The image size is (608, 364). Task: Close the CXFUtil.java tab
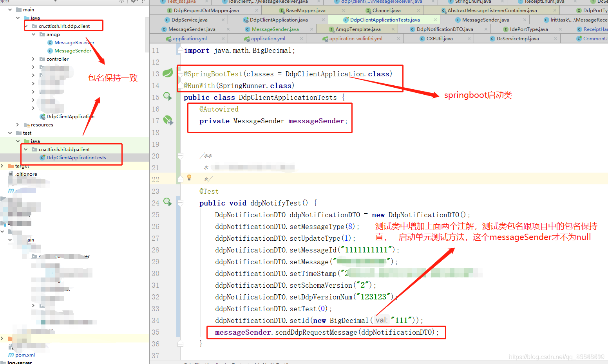click(469, 38)
